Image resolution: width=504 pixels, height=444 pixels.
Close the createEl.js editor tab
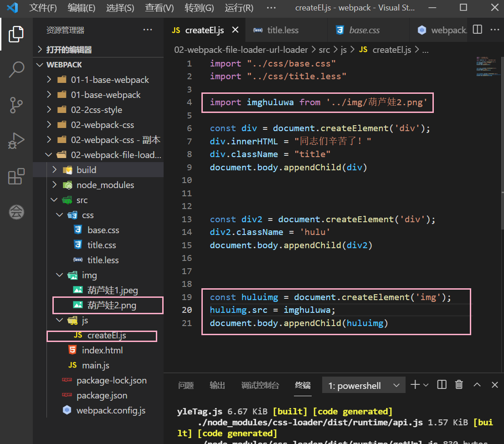(236, 30)
